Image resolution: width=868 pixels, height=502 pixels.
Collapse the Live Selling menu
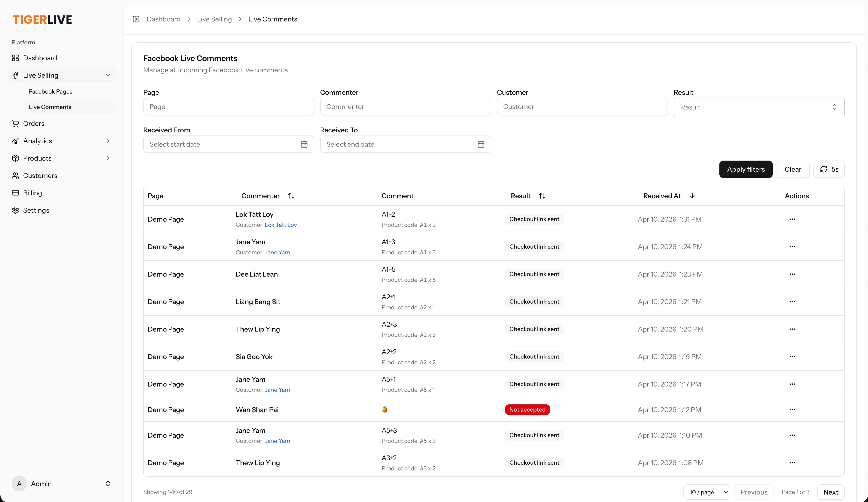pos(108,75)
